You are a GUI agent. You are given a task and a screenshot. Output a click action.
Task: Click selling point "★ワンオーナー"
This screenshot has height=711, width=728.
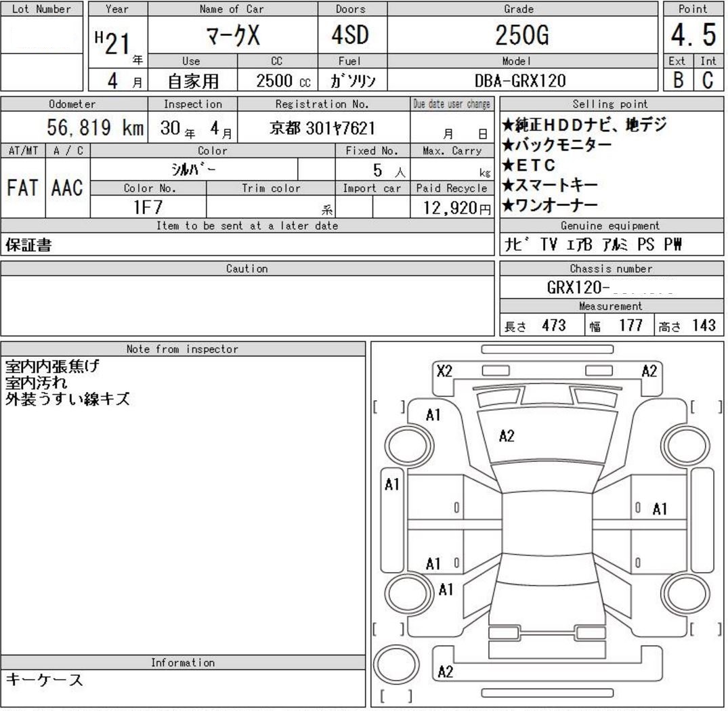(x=550, y=204)
